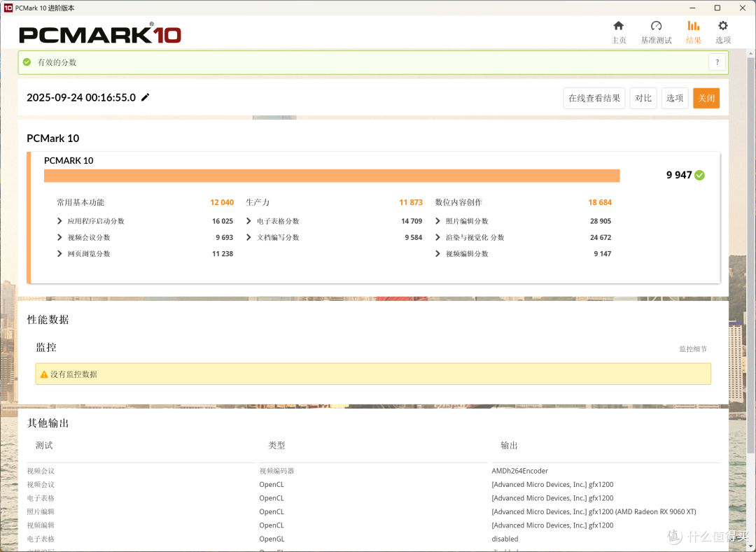The height and width of the screenshot is (552, 756).
Task: Click the date 2025-09-24 00:16:55.0
Action: click(81, 97)
